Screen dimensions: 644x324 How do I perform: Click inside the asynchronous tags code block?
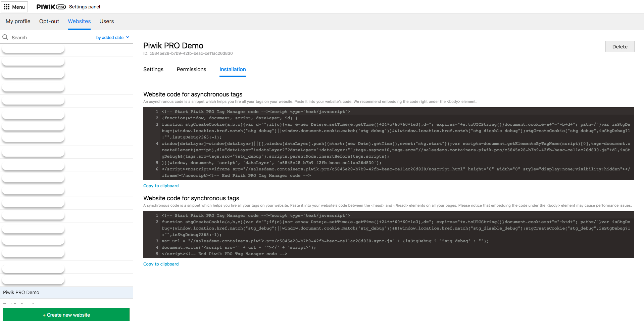tap(388, 143)
